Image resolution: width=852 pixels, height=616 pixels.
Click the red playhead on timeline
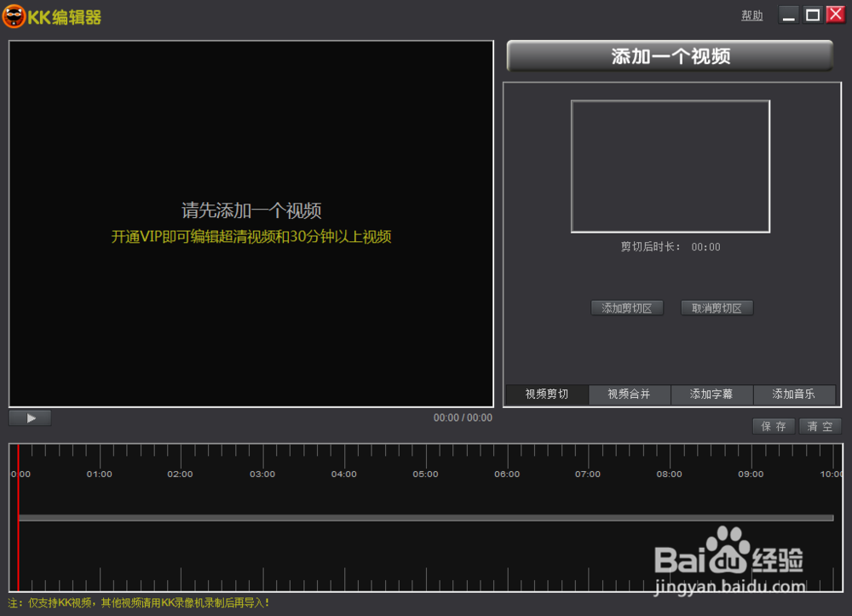(x=18, y=517)
